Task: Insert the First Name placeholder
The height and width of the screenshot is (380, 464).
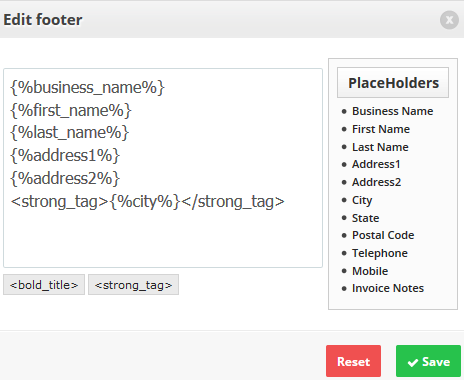Action: [381, 129]
